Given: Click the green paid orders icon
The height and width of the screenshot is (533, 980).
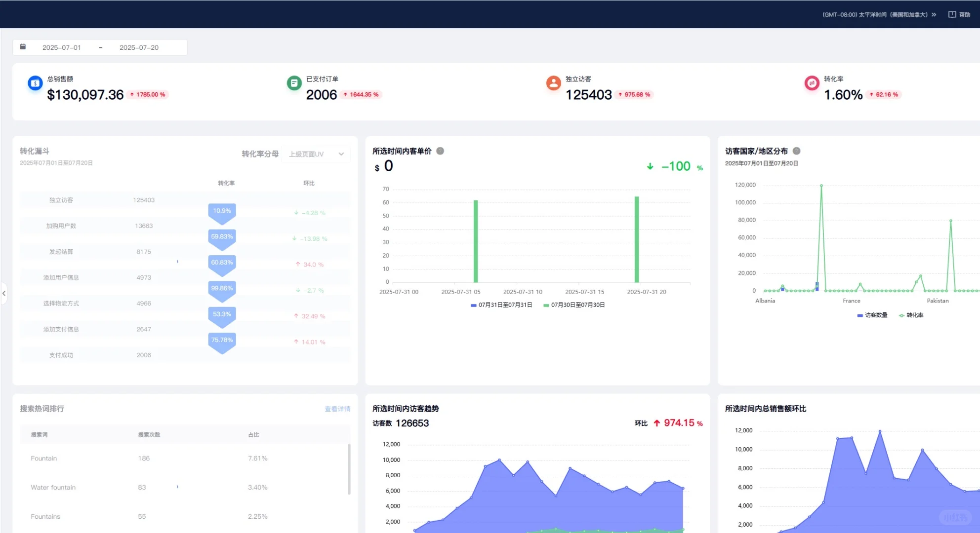Looking at the screenshot, I should [294, 83].
